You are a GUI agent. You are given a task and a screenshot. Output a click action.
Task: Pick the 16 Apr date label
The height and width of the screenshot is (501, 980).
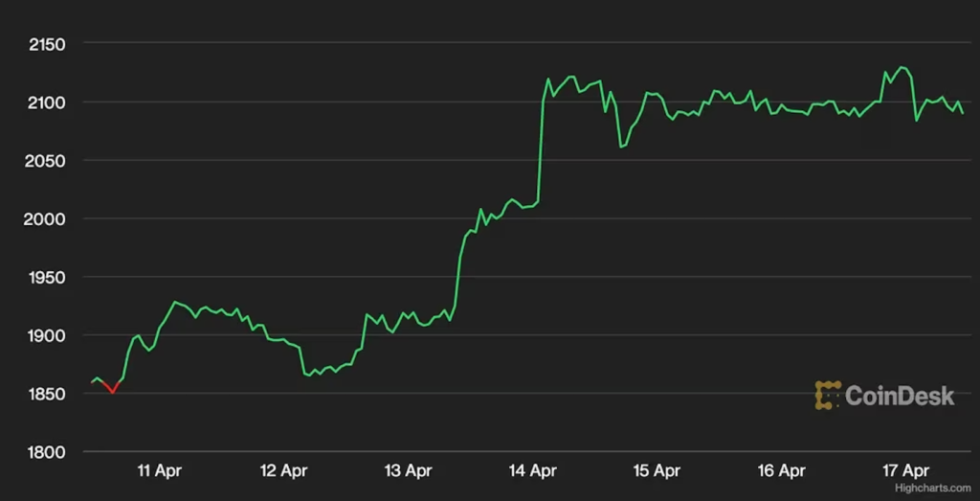point(781,470)
